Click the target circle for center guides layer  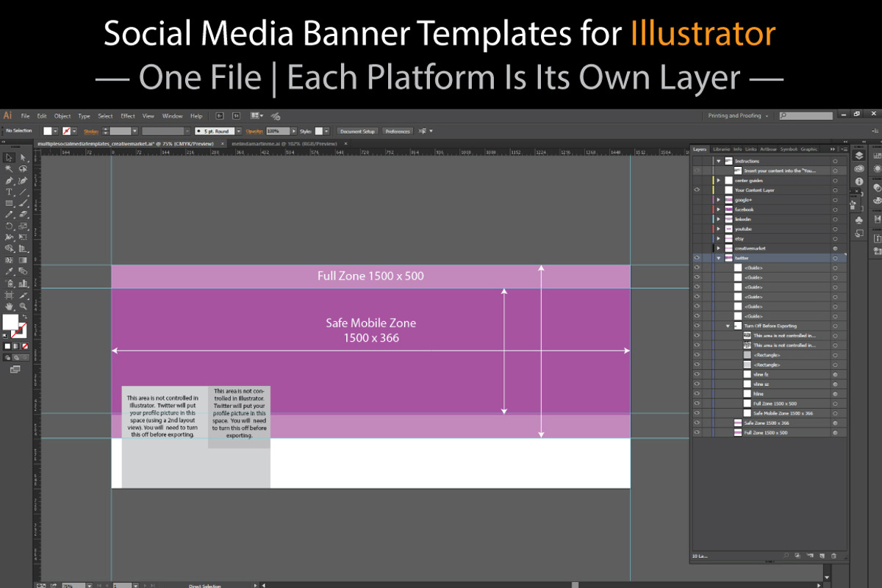tap(835, 180)
